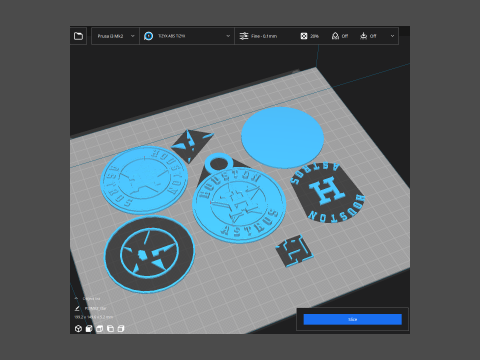
Task: Select the dark ring star logo model
Action: (x=149, y=254)
